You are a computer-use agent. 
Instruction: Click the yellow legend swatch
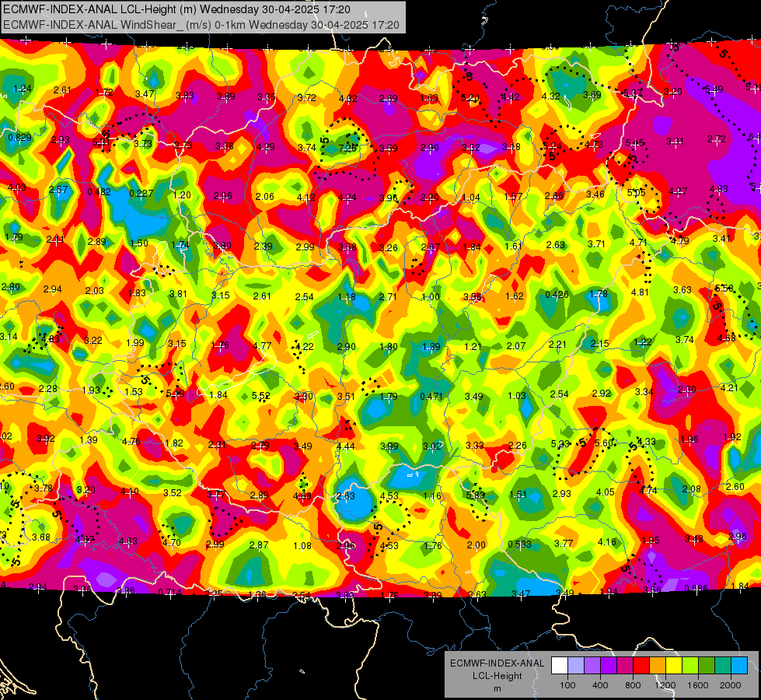coord(674,666)
